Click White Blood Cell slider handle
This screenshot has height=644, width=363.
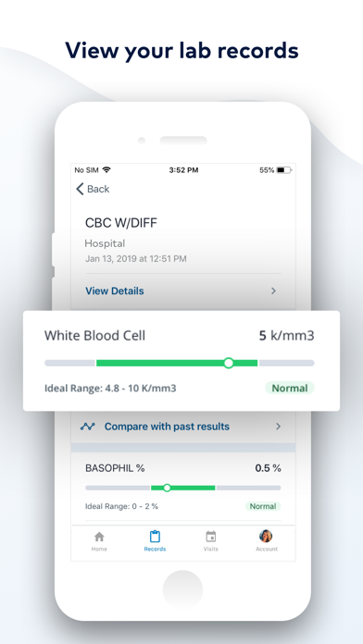tap(229, 363)
